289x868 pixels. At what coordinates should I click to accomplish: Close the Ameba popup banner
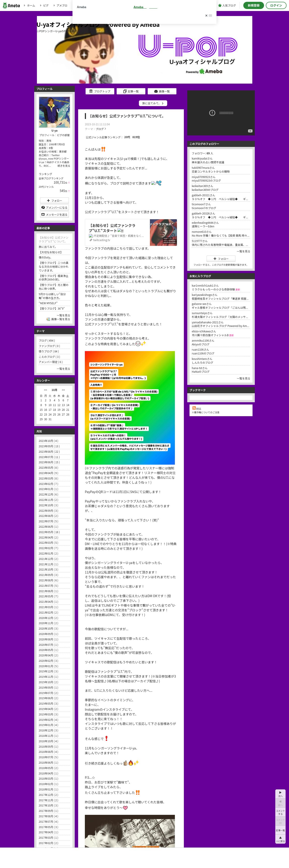(x=208, y=16)
